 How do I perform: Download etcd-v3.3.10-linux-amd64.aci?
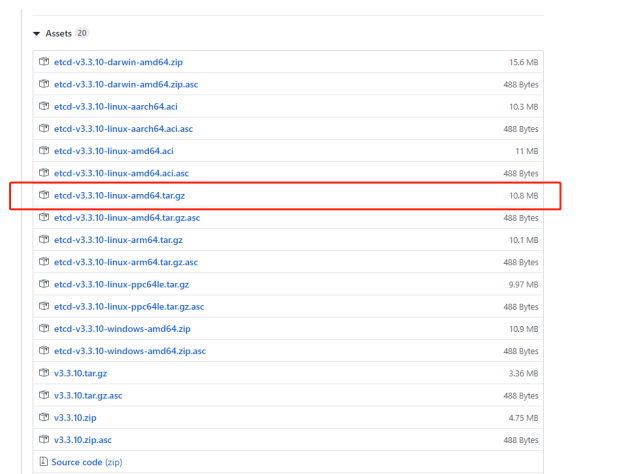tap(114, 151)
